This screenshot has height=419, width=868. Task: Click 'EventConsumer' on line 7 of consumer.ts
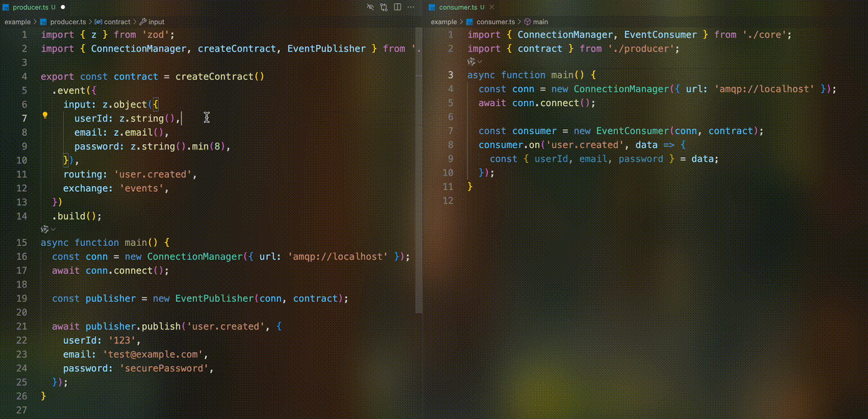[633, 131]
